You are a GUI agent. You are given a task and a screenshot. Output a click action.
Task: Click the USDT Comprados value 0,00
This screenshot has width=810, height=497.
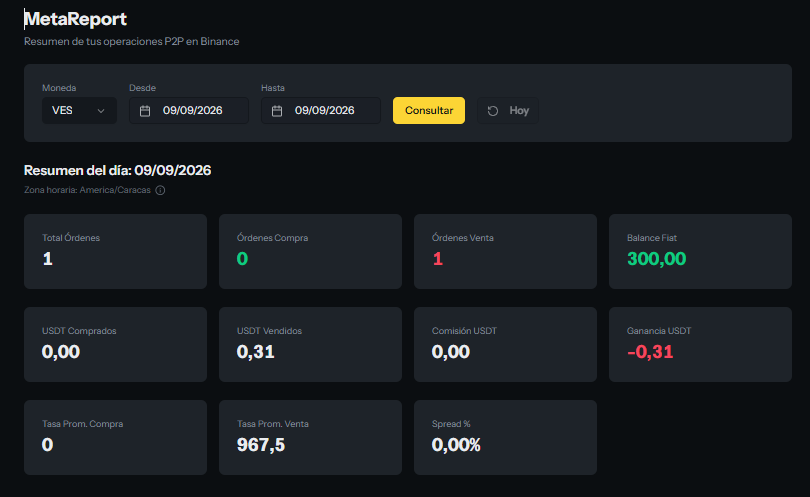[x=61, y=352]
